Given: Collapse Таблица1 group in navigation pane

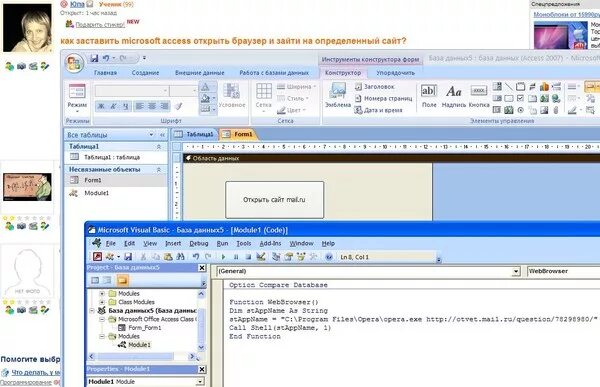Looking at the screenshot, I should (159, 147).
